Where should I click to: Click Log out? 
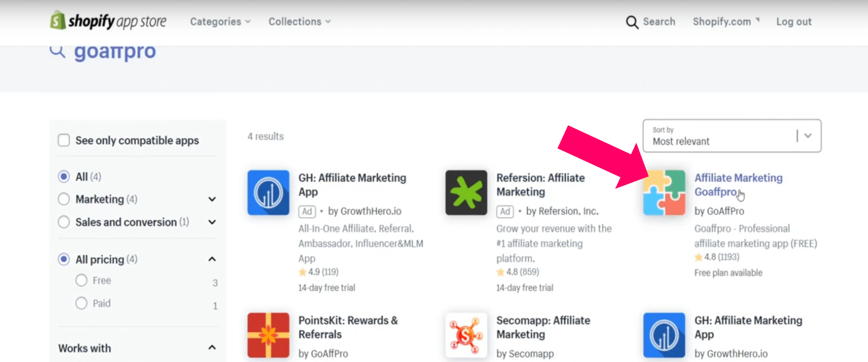point(794,22)
